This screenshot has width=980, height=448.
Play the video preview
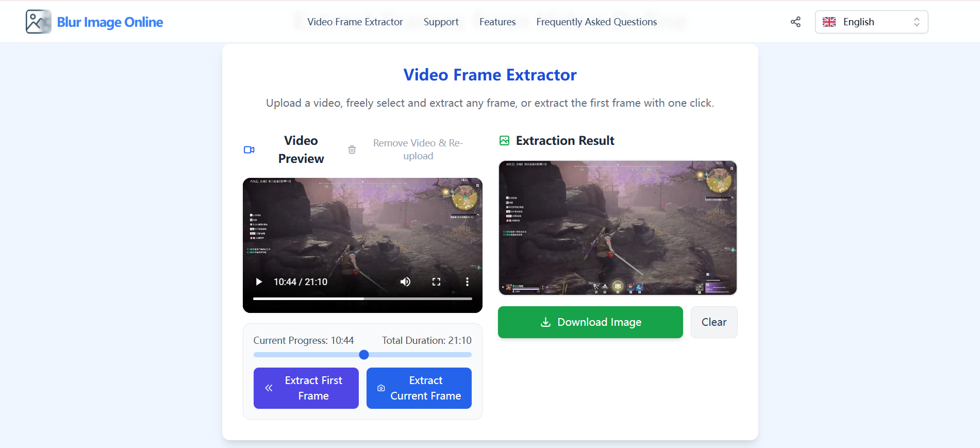pyautogui.click(x=259, y=281)
